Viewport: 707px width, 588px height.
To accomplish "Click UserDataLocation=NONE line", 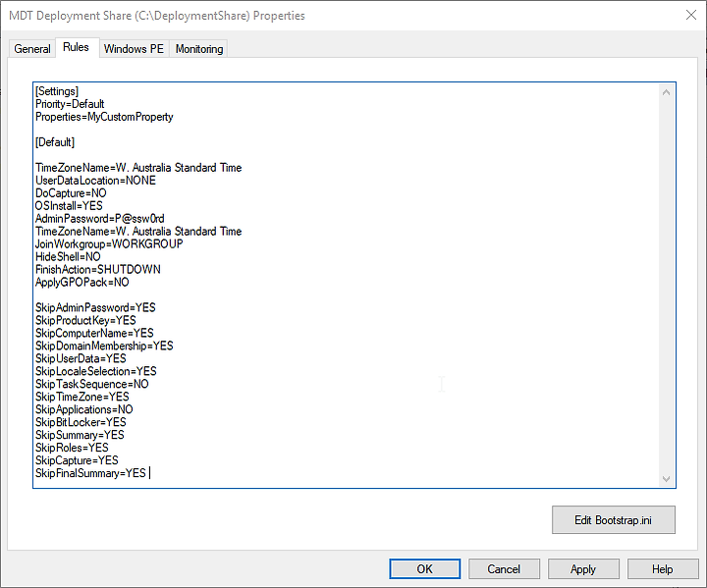I will pyautogui.click(x=95, y=181).
